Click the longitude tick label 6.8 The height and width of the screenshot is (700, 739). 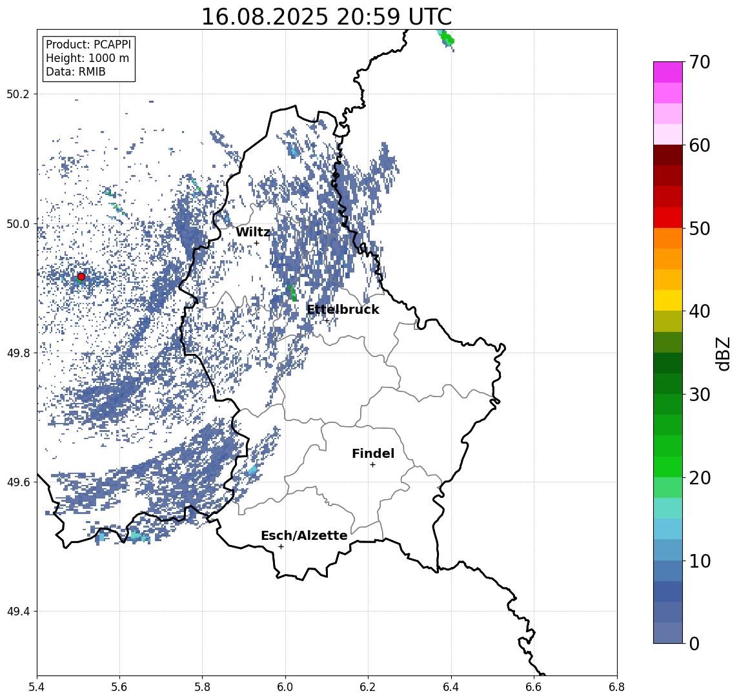[617, 687]
